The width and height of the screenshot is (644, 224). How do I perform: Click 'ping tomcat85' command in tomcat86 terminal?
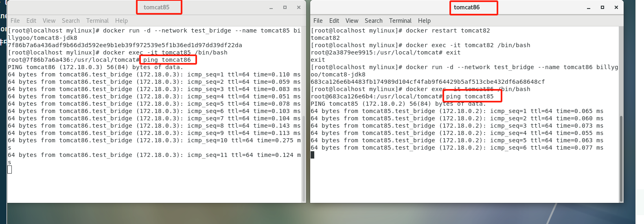pyautogui.click(x=470, y=96)
